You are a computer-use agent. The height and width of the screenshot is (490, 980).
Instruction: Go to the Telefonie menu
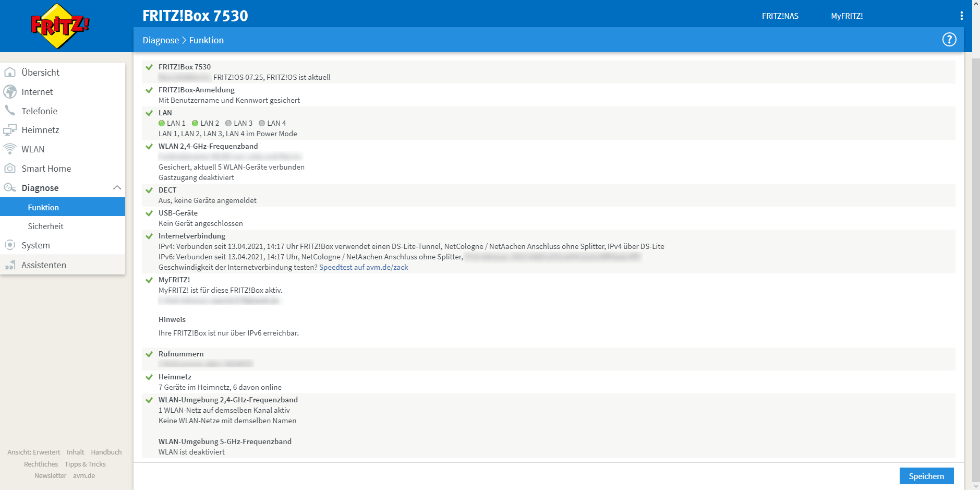63,111
